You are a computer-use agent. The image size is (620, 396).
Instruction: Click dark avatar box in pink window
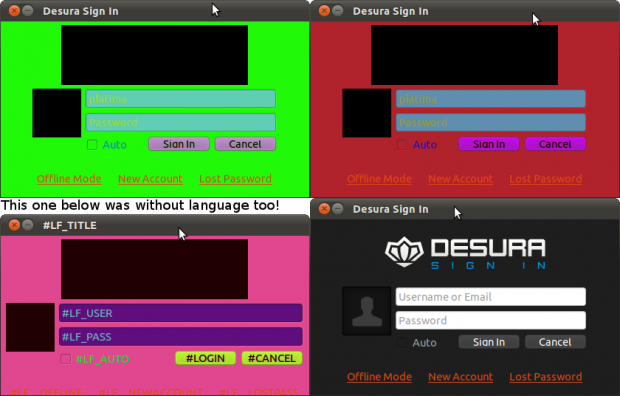30,327
